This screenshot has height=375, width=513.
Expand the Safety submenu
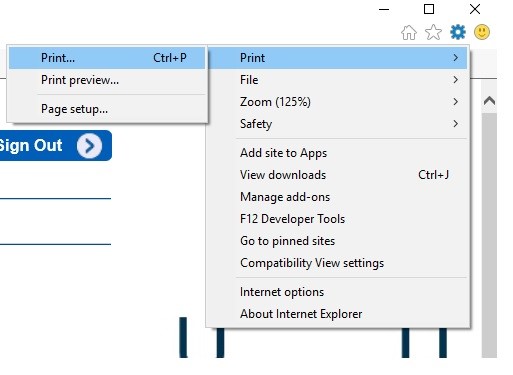[x=338, y=124]
